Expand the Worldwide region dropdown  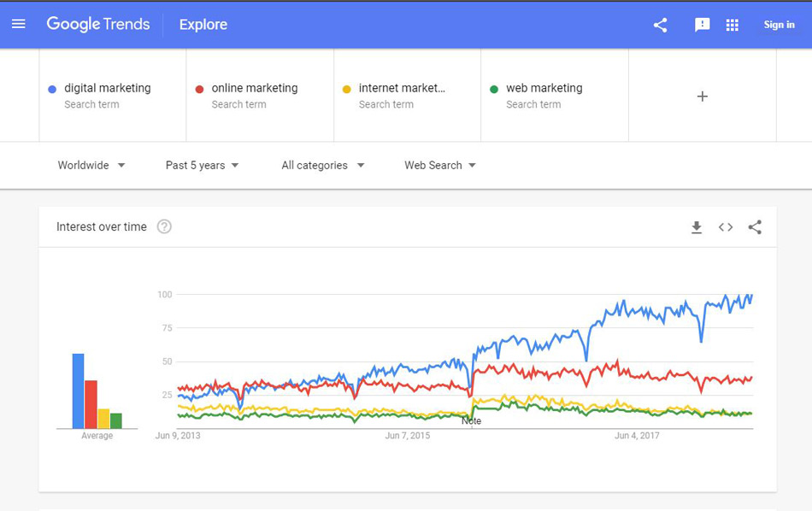click(91, 165)
